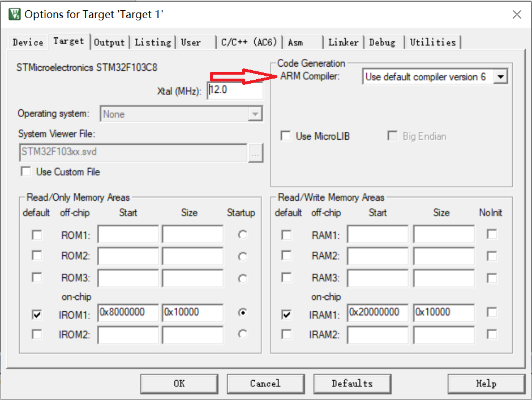Image resolution: width=532 pixels, height=400 pixels.
Task: Edit IROM1 Size field
Action: (193, 312)
